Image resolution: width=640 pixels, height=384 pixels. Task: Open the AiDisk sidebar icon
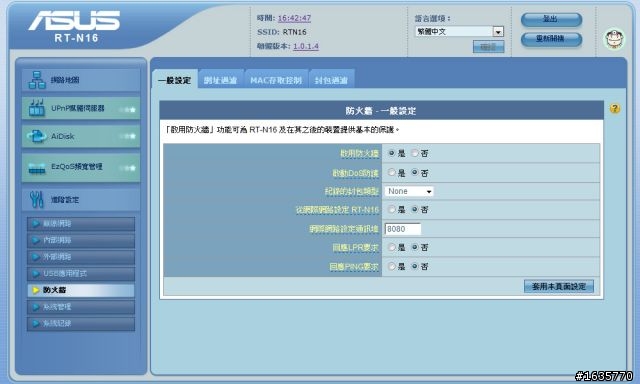point(37,136)
